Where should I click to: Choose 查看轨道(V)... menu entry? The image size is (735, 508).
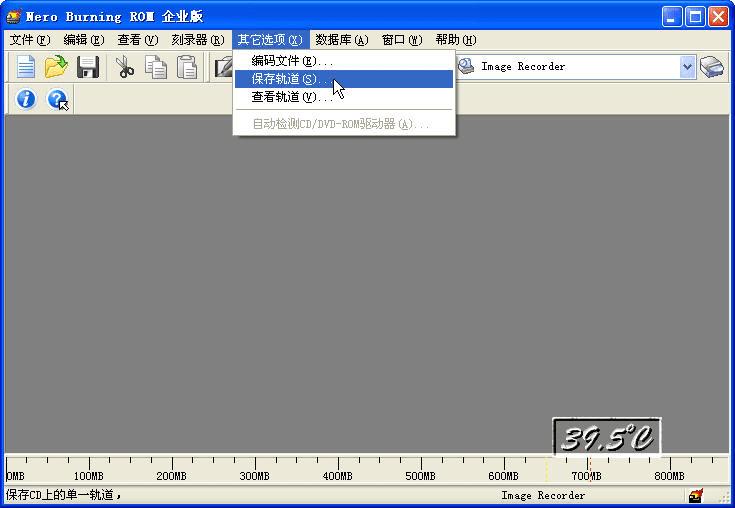344,97
